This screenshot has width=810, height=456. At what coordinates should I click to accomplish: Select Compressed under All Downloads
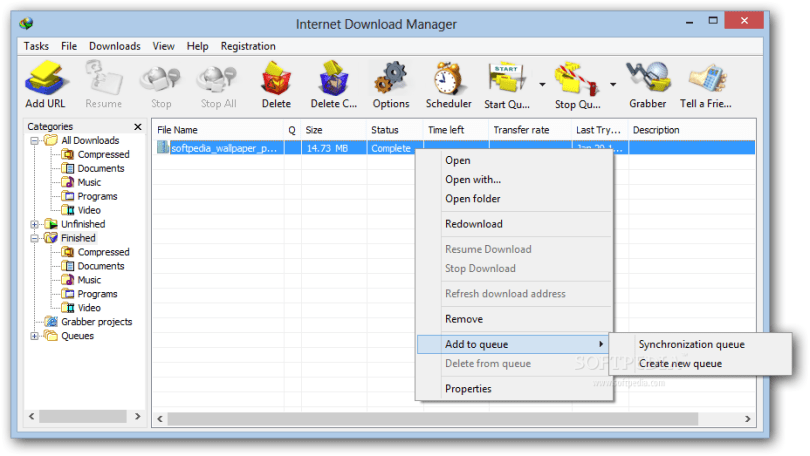point(103,154)
